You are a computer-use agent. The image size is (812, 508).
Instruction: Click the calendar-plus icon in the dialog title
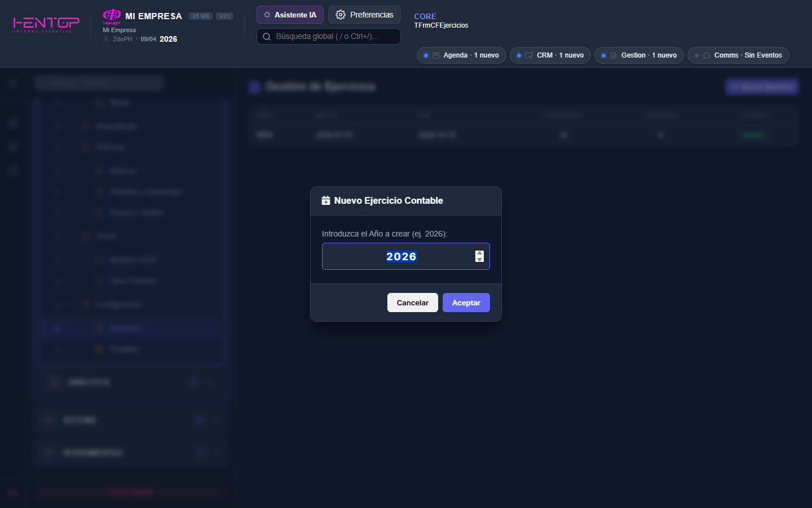pyautogui.click(x=326, y=201)
